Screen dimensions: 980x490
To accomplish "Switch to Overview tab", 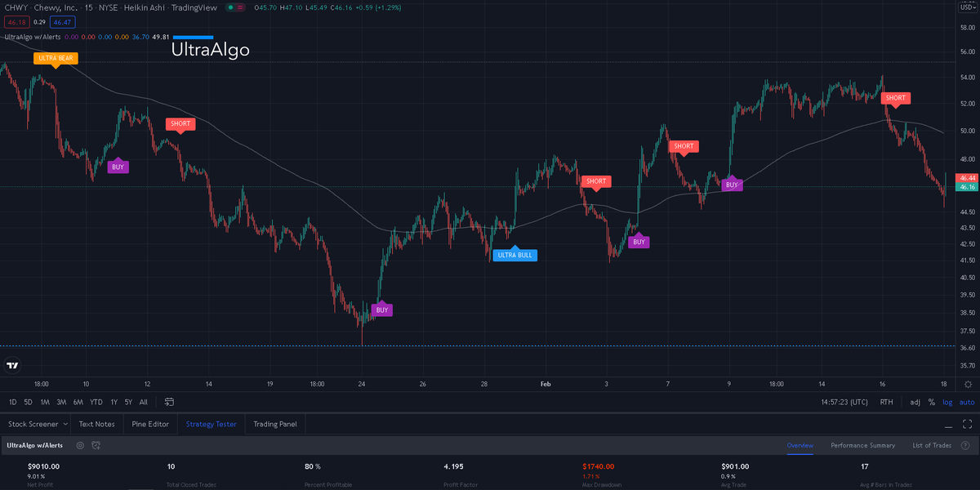I will point(800,445).
